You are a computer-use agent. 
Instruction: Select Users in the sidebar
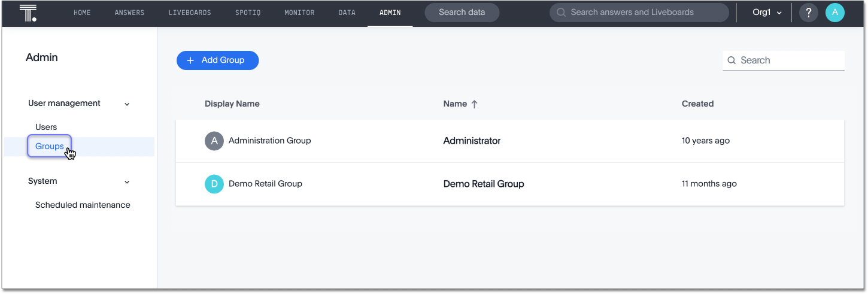(46, 127)
